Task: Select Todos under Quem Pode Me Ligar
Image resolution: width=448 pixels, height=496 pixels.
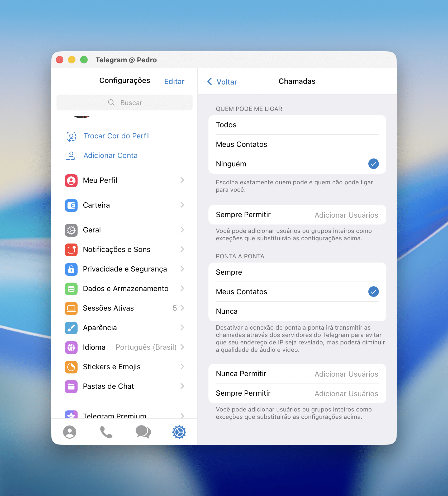Action: 297,125
